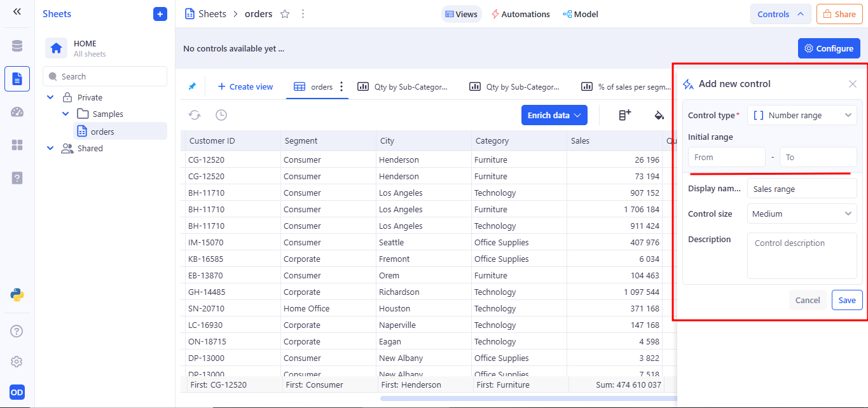The image size is (868, 408).
Task: Collapse the left sidebar with double chevron
Action: click(x=17, y=11)
